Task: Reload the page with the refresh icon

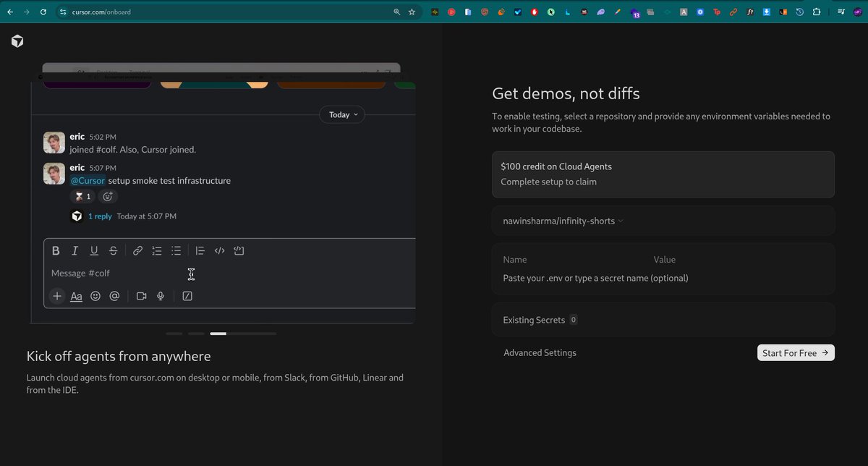Action: (x=43, y=12)
